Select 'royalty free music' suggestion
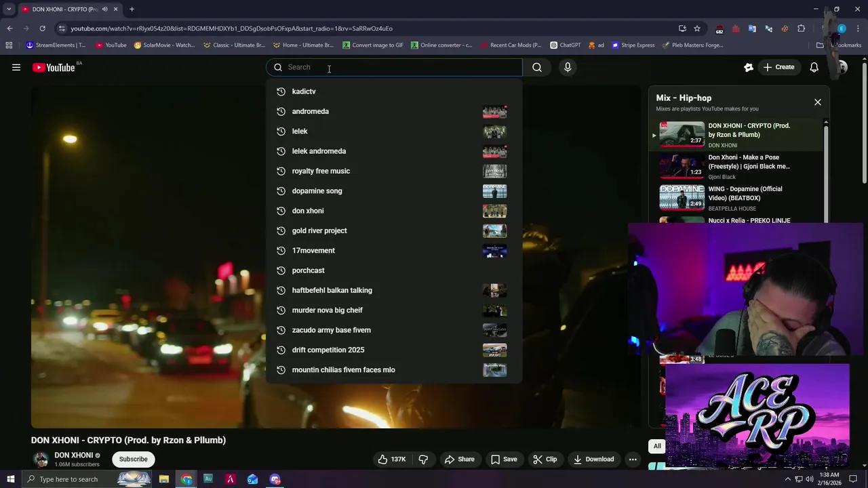 pos(394,171)
